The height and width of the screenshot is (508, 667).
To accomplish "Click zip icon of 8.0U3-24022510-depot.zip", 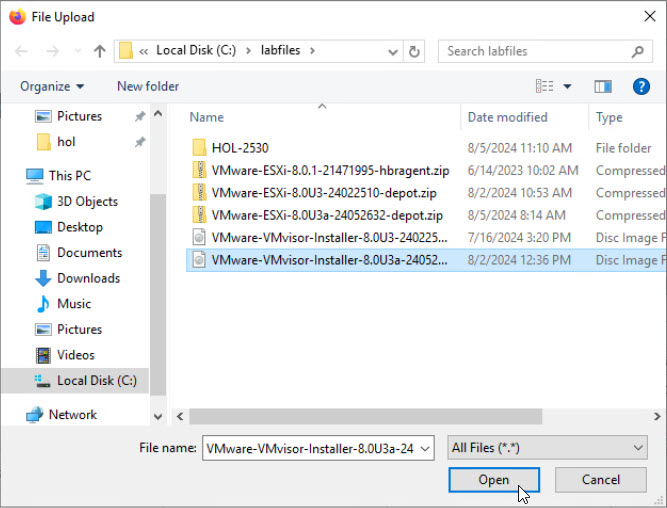I will point(199,193).
